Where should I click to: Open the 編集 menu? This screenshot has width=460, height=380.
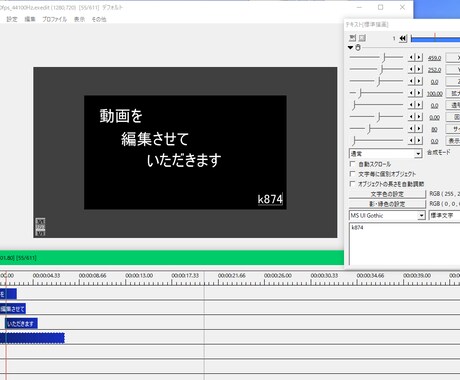pyautogui.click(x=30, y=19)
